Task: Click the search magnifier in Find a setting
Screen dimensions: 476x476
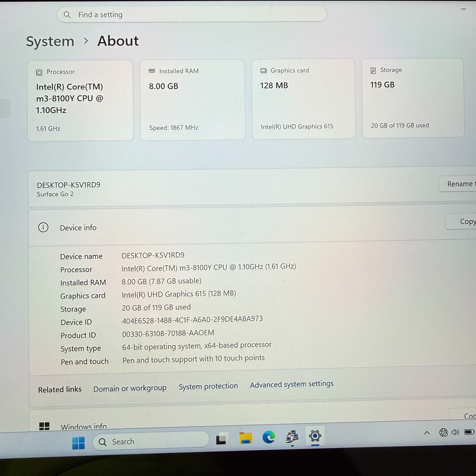Action: [x=67, y=15]
